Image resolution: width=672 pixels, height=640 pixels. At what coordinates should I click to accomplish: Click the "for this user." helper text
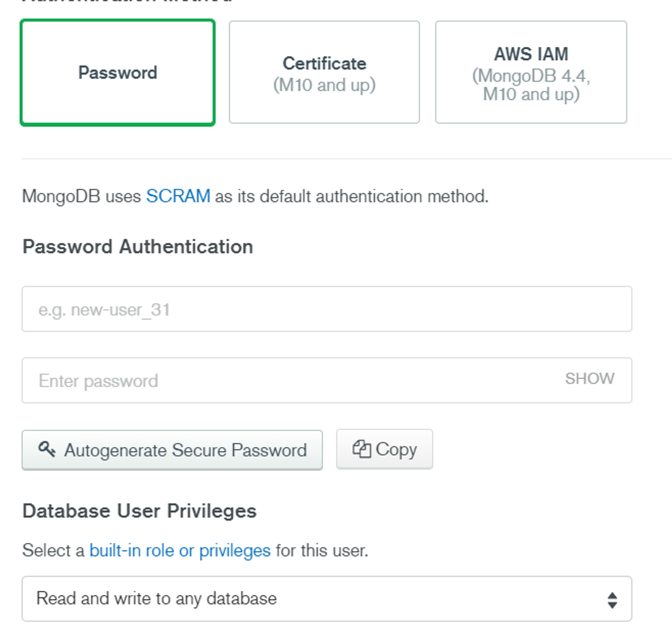pos(322,551)
